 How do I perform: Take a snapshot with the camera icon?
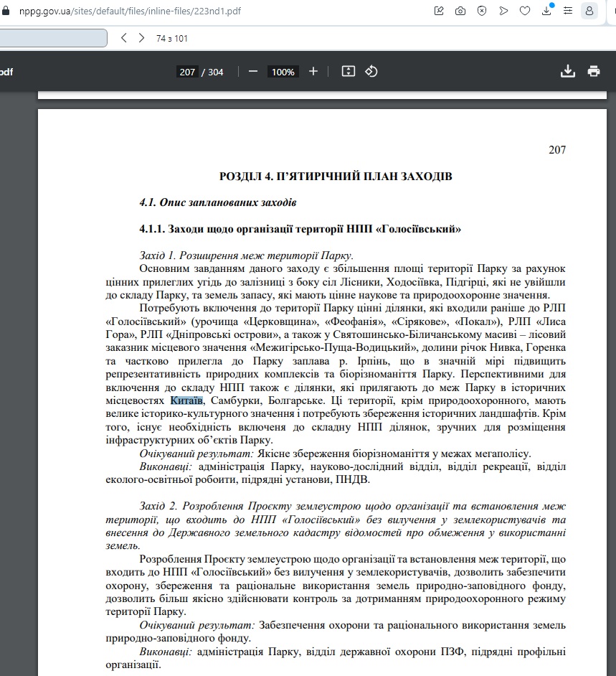coord(460,11)
